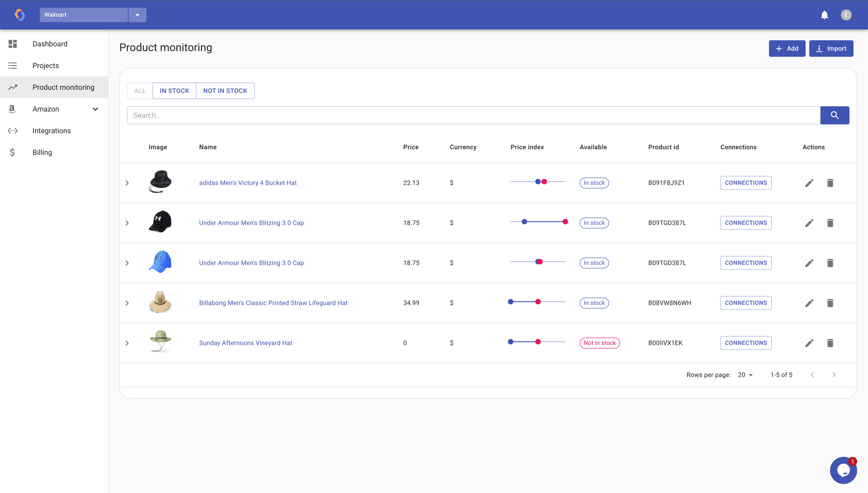The image size is (868, 493).
Task: Expand the Amazon sidebar menu
Action: tap(95, 109)
